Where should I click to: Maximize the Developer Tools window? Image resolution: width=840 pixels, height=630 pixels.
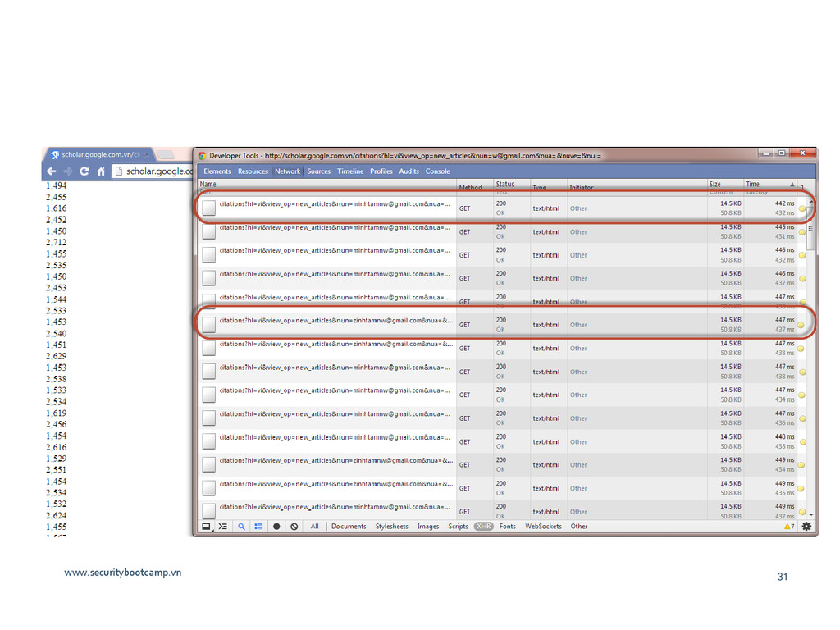click(782, 153)
